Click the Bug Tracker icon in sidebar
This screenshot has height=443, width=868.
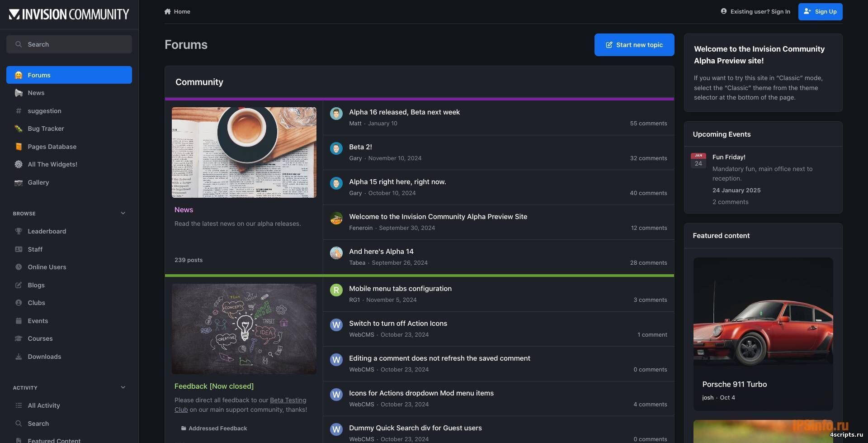pyautogui.click(x=19, y=129)
